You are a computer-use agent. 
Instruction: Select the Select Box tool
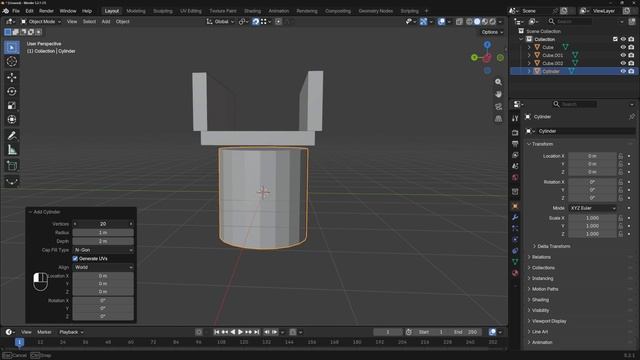tap(11, 47)
